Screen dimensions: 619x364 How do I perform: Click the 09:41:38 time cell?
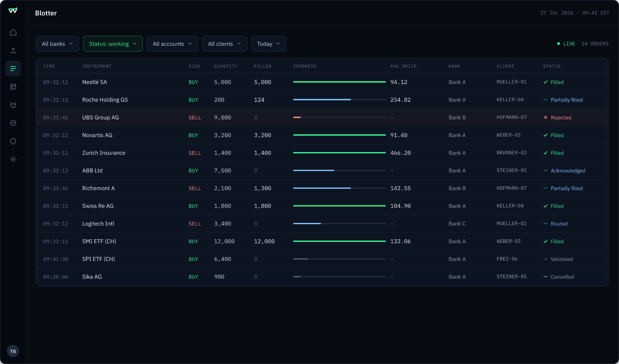click(x=55, y=259)
